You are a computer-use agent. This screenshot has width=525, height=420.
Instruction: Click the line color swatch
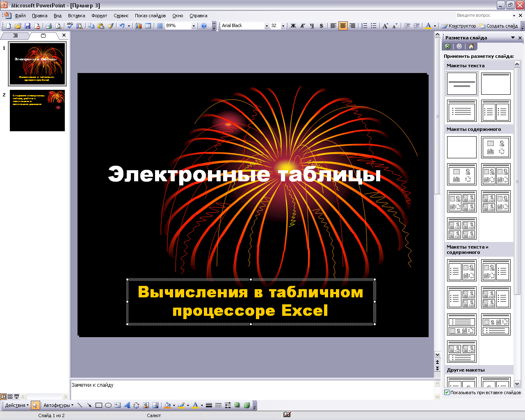(x=181, y=405)
